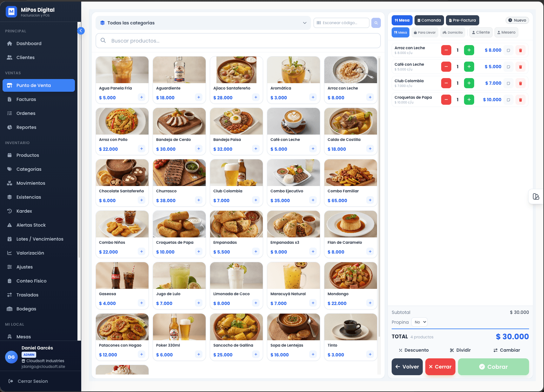Open Dashboard in the sidebar
This screenshot has height=392, width=544.
pos(39,43)
